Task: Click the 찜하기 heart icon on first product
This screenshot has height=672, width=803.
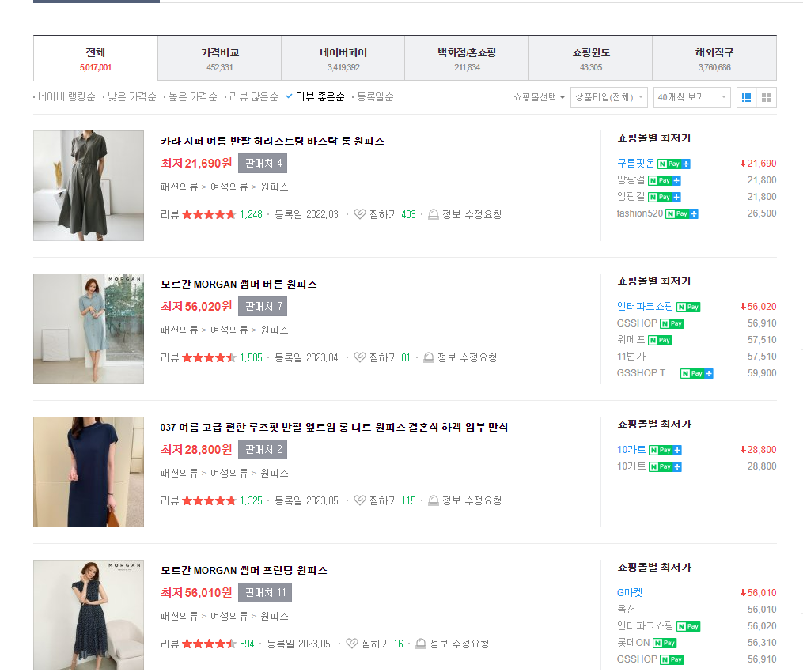Action: (x=360, y=214)
